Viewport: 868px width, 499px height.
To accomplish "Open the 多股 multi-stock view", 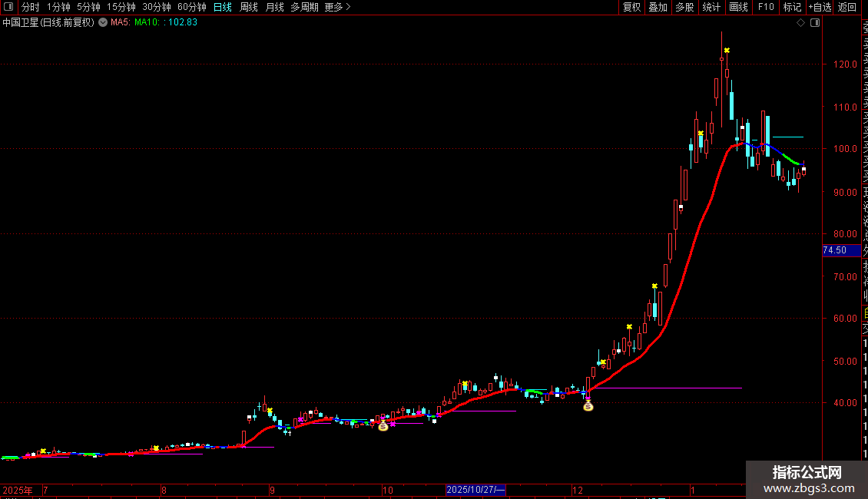I will click(x=684, y=7).
